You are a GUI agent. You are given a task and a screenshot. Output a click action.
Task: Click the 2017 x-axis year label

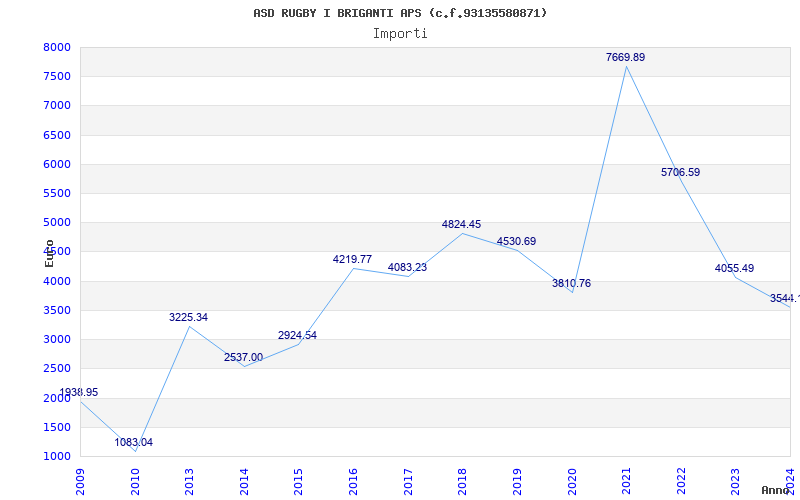[x=408, y=481]
